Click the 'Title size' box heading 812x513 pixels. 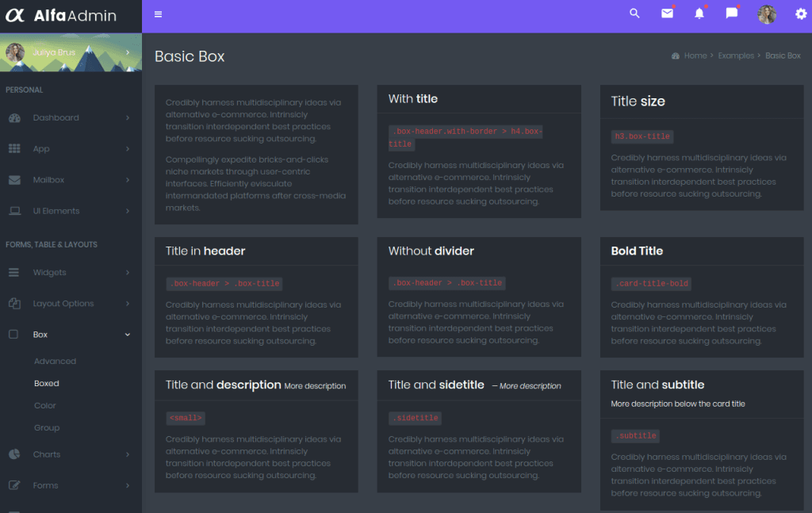(638, 101)
